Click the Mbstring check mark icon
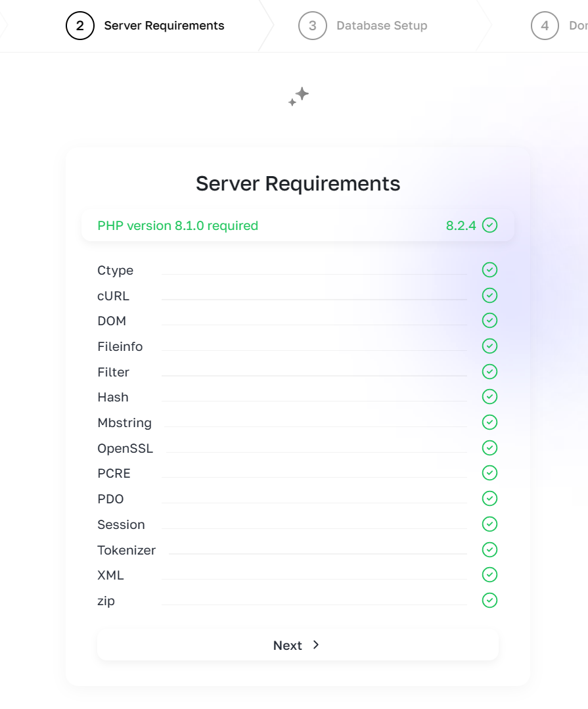Viewport: 588px width, 709px height. pos(489,423)
